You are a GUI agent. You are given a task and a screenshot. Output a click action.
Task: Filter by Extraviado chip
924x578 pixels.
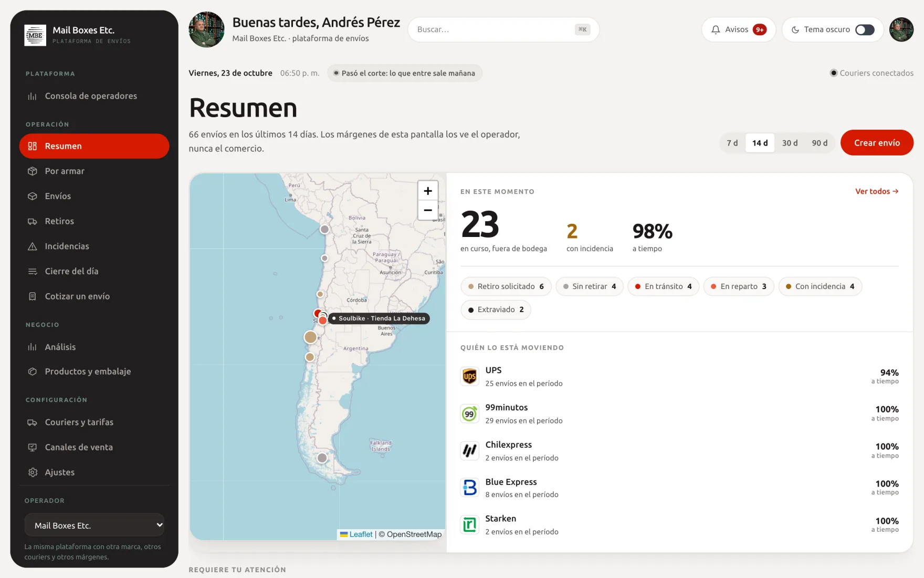[496, 309]
